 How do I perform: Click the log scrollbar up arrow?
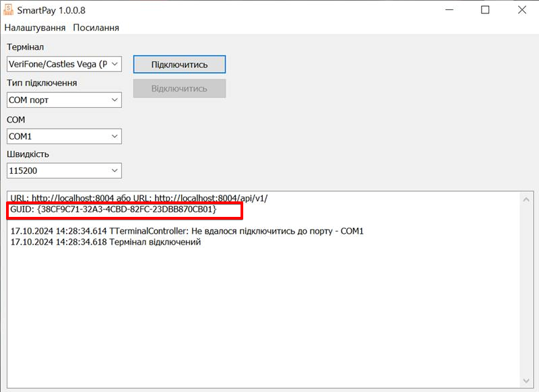point(528,198)
